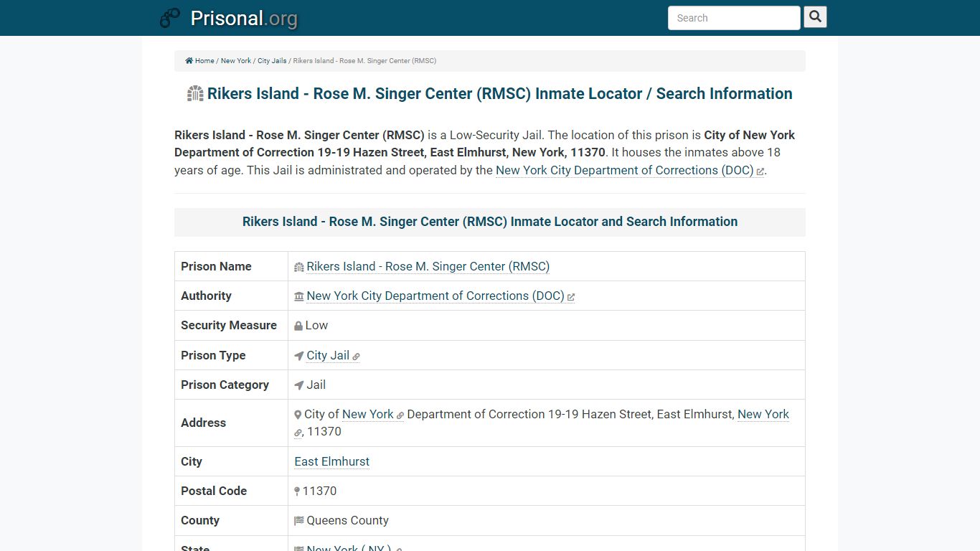Go to Home in the breadcrumb
The height and width of the screenshot is (551, 980).
tap(204, 61)
